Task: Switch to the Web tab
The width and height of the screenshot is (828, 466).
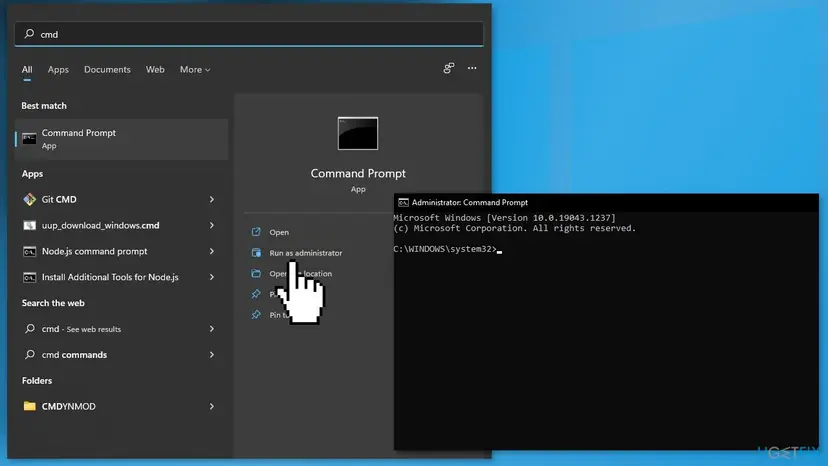Action: (155, 70)
